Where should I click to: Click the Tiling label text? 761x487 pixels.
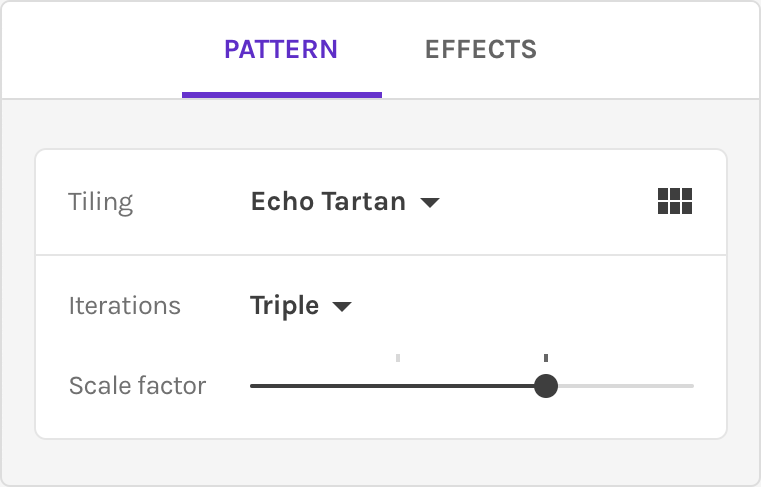click(x=100, y=202)
